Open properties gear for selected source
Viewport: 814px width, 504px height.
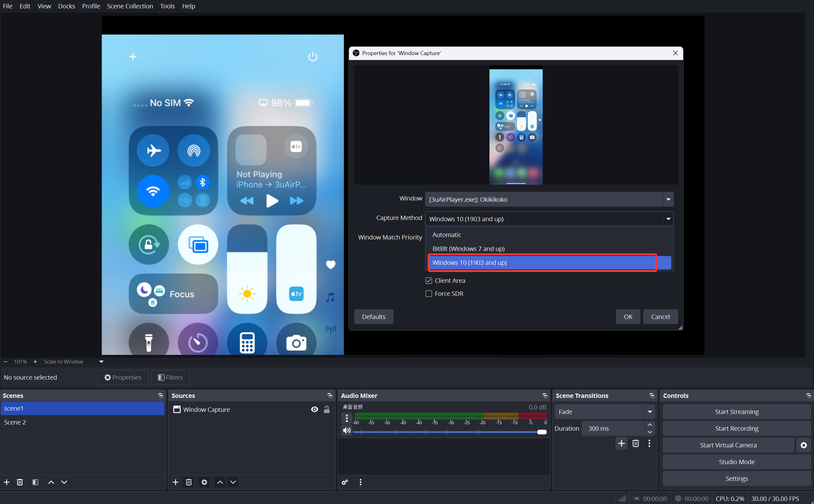pos(204,482)
